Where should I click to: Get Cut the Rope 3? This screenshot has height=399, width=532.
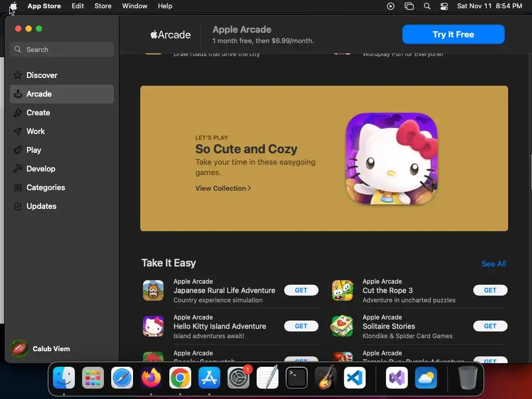(490, 290)
